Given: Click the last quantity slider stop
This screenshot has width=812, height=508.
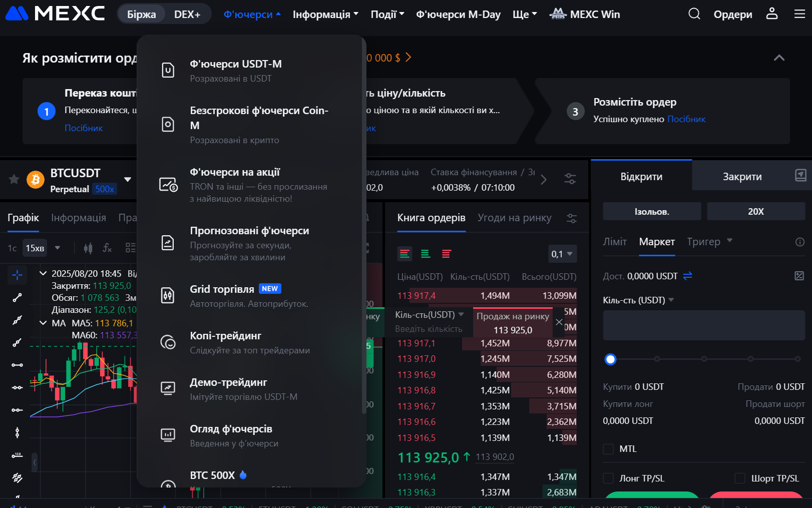Looking at the screenshot, I should 797,359.
